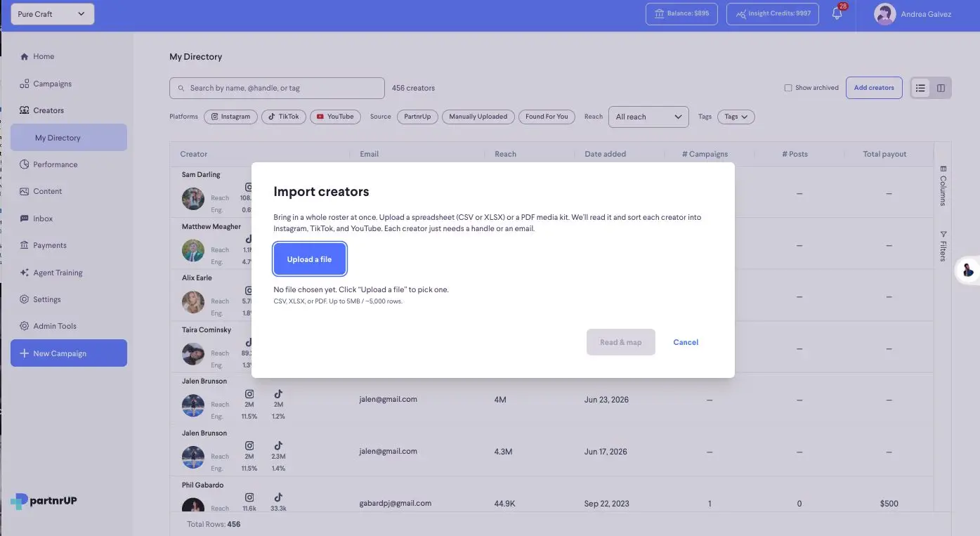
Task: Click Instagram icon in Jalen Brunson 4.3M row
Action: coord(249,445)
